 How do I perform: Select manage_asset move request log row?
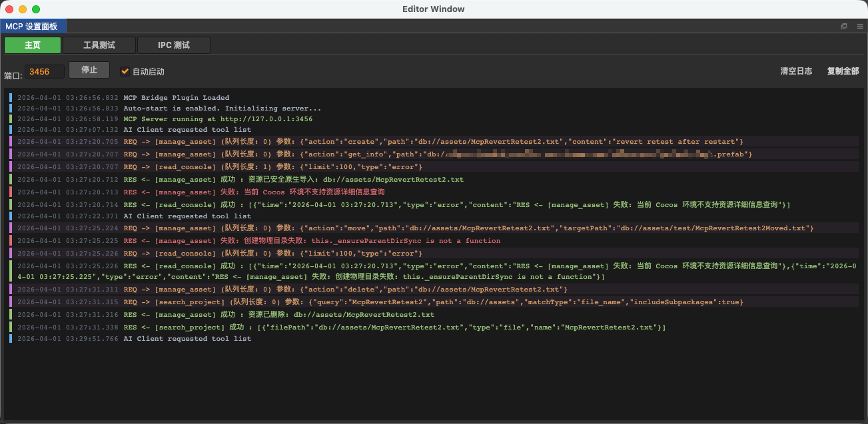click(434, 228)
